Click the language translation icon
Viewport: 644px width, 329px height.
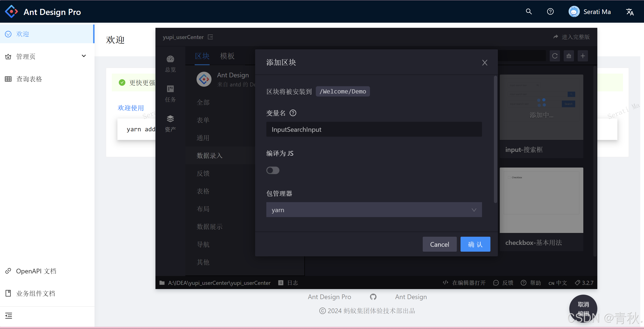629,12
